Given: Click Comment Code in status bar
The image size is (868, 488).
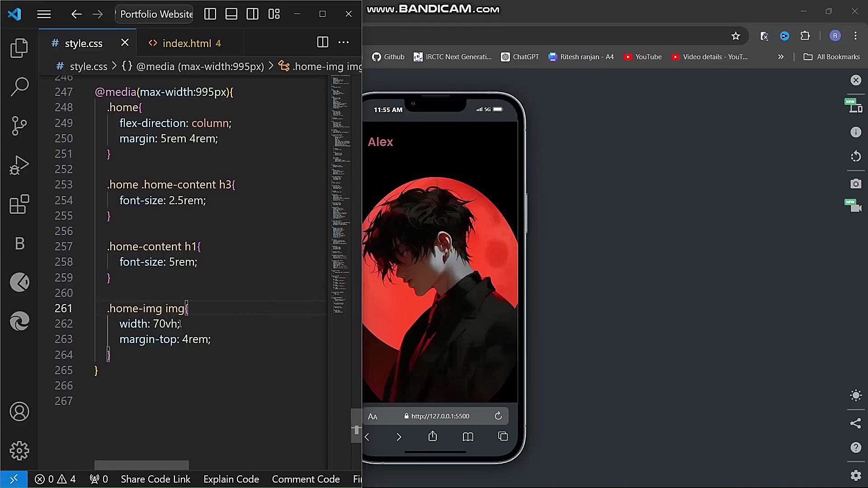Looking at the screenshot, I should point(306,479).
